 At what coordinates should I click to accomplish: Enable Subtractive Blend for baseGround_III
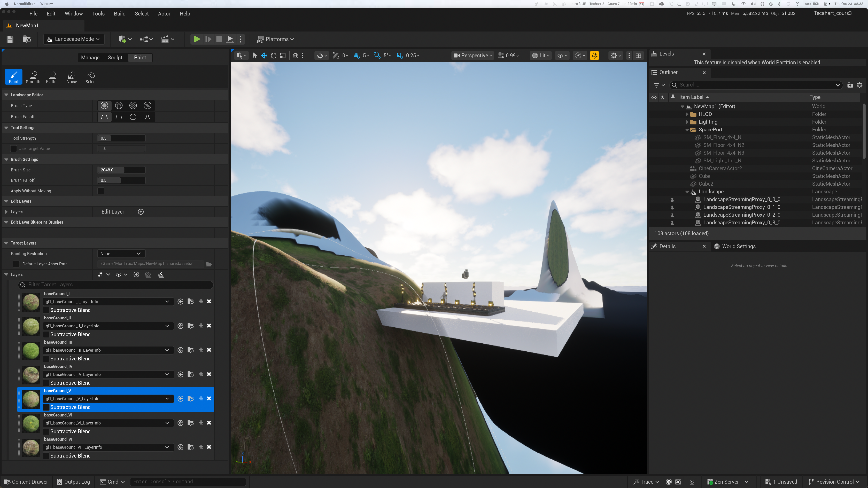coord(46,359)
